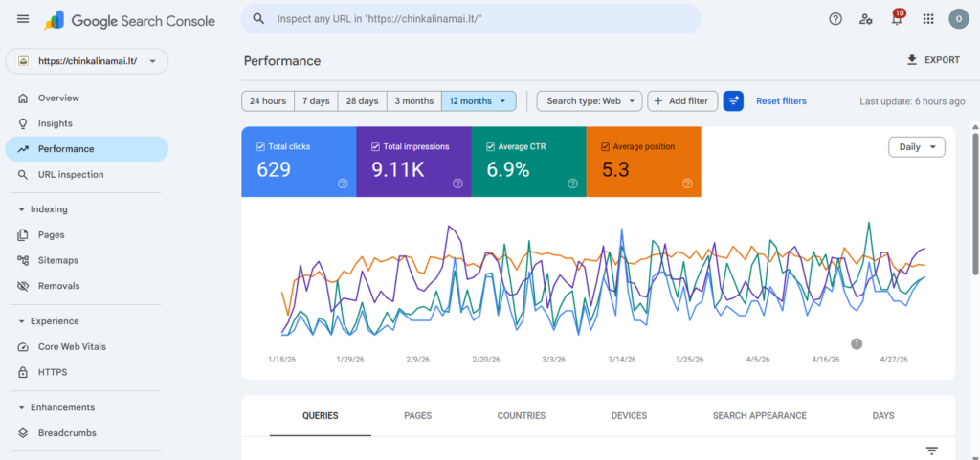Click the search magnifier icon in URL bar

pyautogui.click(x=258, y=19)
